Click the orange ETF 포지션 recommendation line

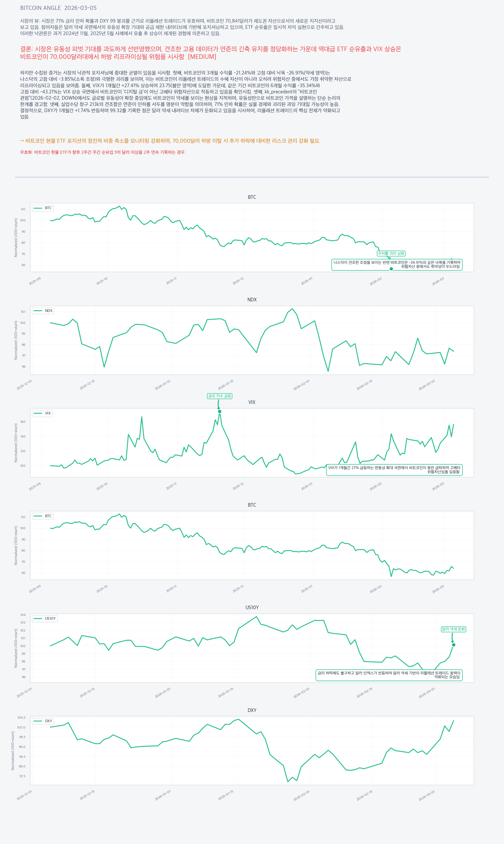point(170,141)
